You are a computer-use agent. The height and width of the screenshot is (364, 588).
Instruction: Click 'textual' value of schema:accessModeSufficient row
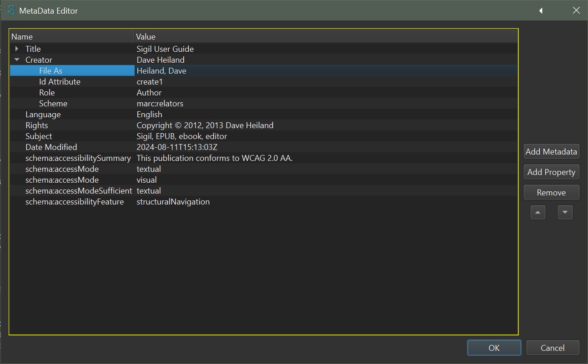coord(149,190)
